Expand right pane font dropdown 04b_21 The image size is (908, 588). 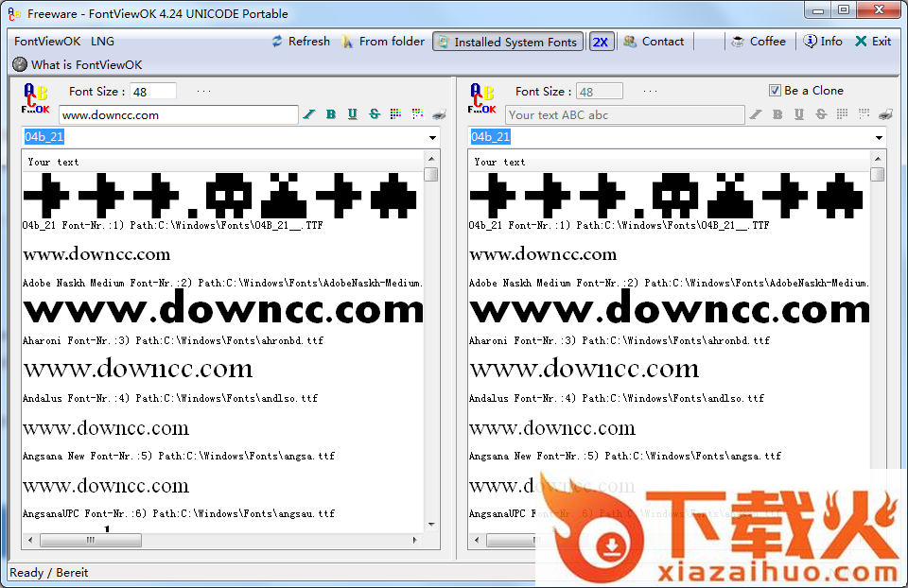point(879,138)
